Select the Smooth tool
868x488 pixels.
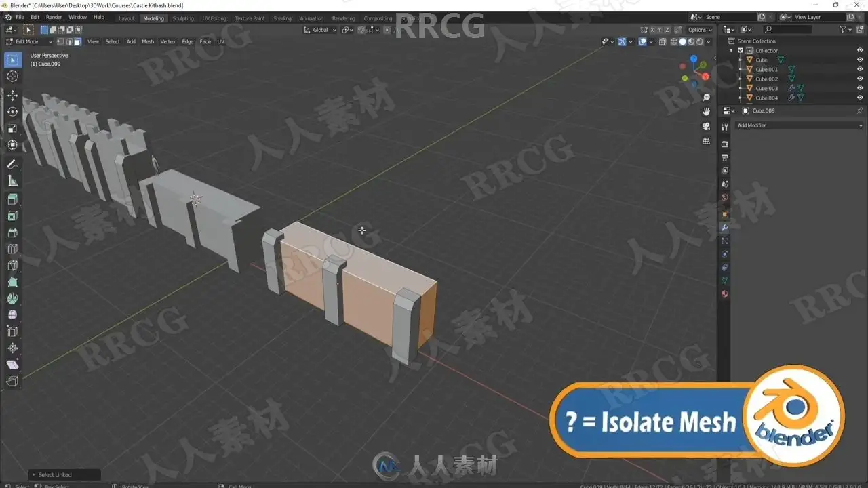[12, 314]
